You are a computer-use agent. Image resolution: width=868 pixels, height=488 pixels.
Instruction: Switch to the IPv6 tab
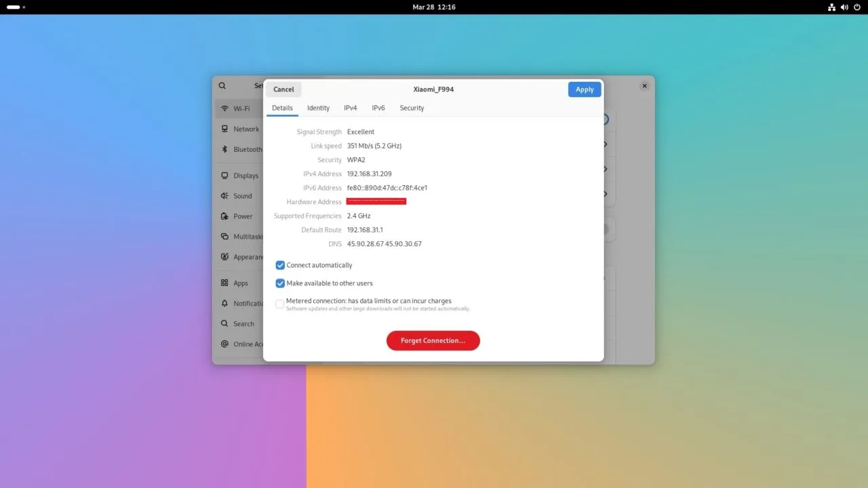378,108
